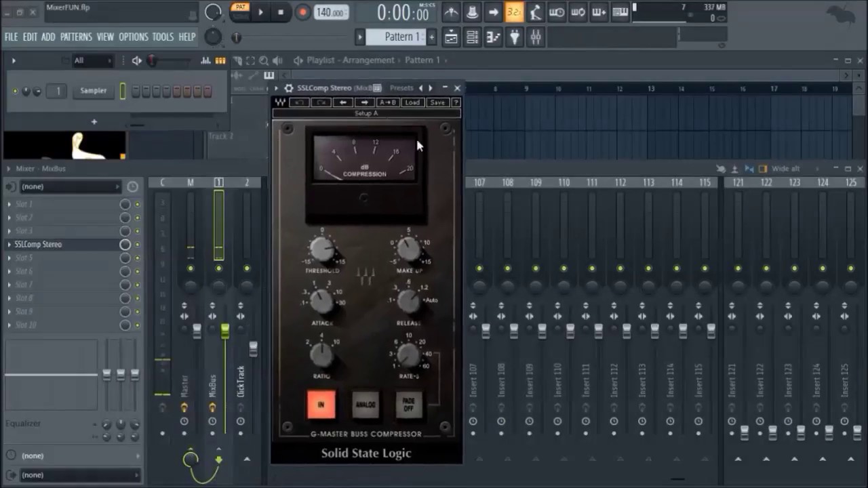Open Waves help question mark button
This screenshot has width=868, height=488.
(x=456, y=102)
